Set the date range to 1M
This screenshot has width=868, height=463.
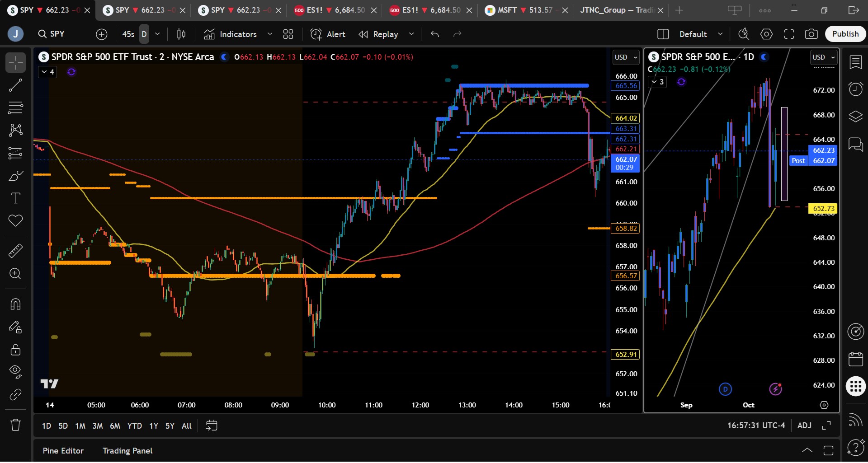click(80, 426)
